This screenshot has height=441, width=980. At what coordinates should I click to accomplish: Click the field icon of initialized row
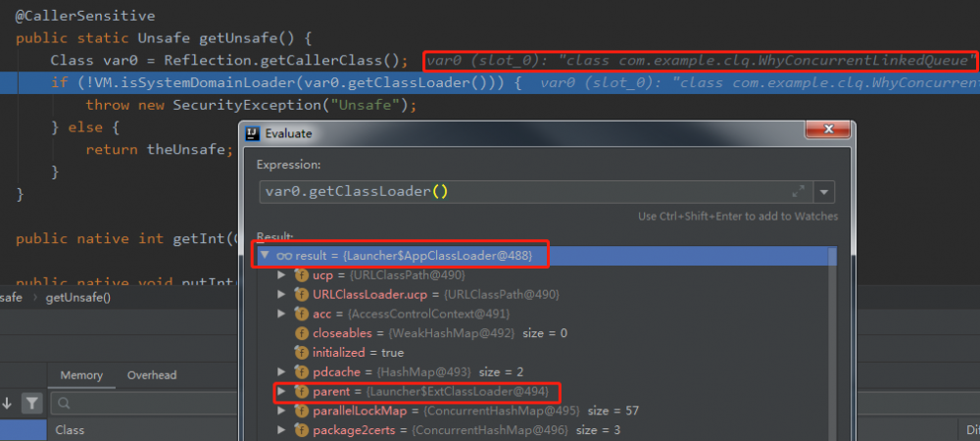tap(302, 352)
